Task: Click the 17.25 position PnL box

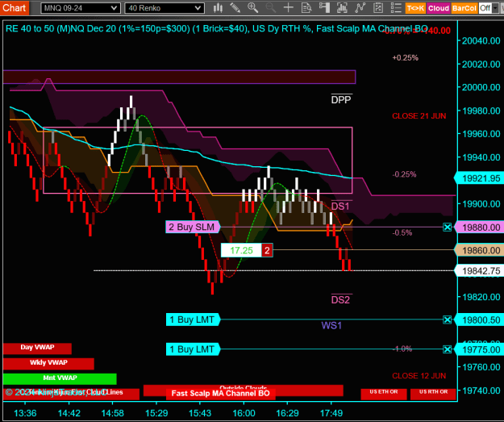Action: pos(241,250)
